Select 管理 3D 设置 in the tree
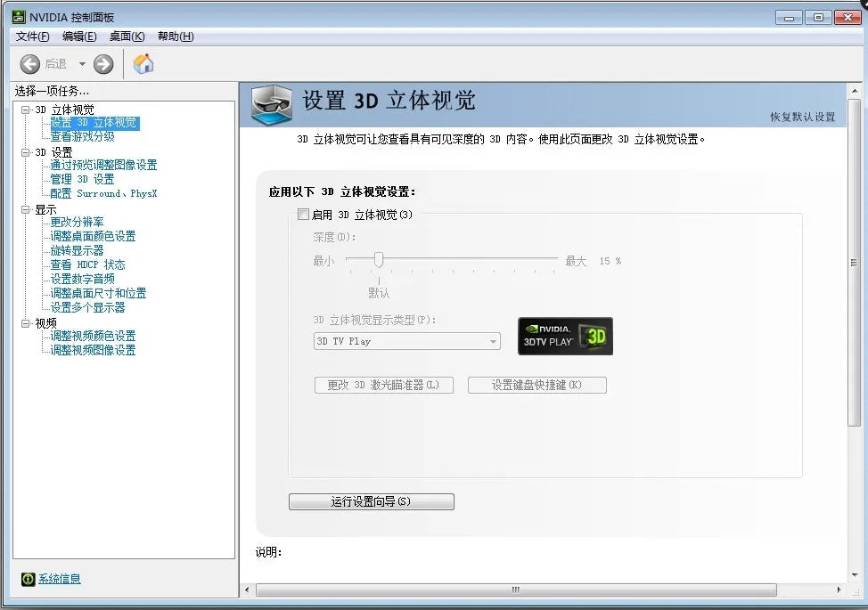This screenshot has width=868, height=610. 82,179
